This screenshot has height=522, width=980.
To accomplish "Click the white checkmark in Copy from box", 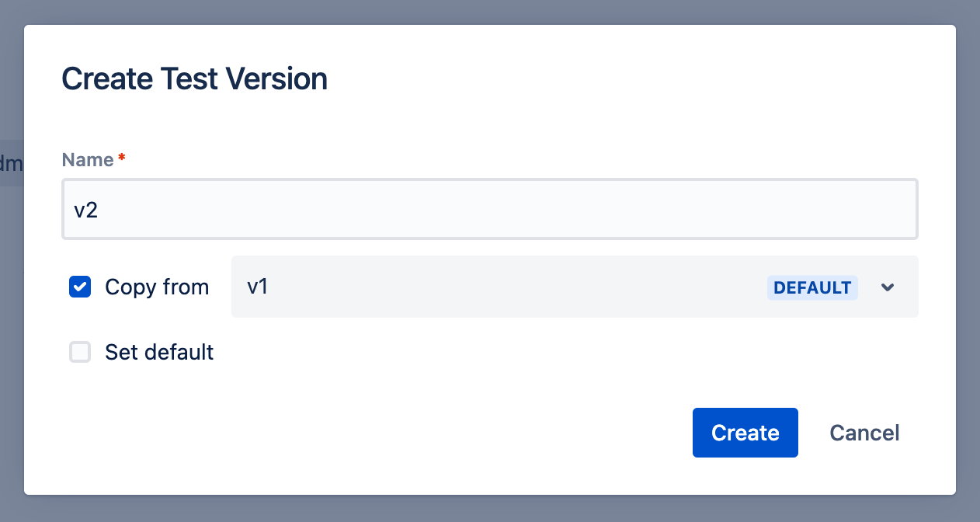I will [x=80, y=287].
